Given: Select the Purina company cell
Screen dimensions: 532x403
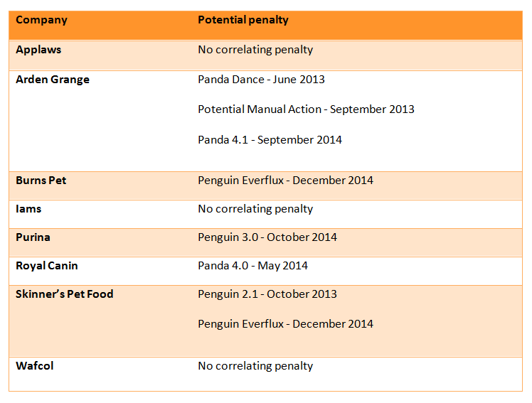Looking at the screenshot, I should point(33,237).
